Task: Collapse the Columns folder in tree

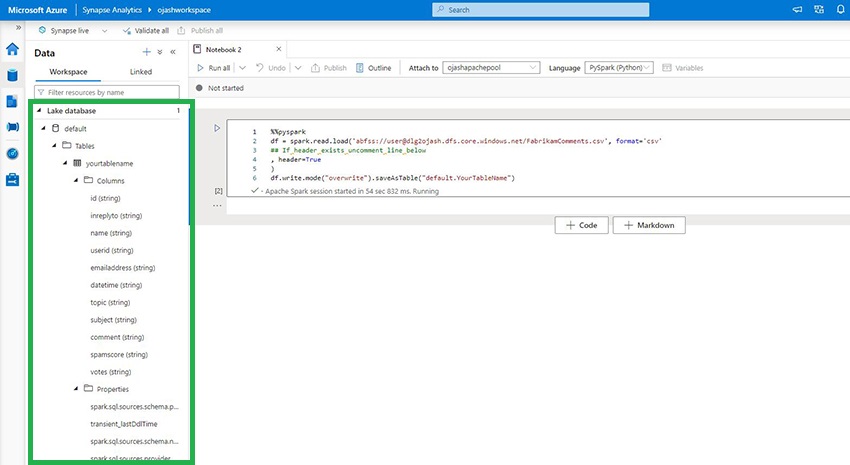Action: click(75, 181)
